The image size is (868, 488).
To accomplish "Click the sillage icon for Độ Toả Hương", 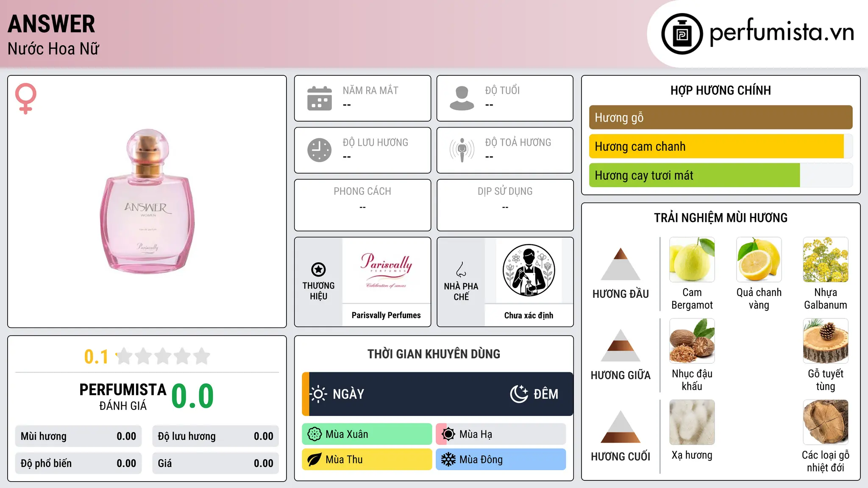I will (x=462, y=150).
